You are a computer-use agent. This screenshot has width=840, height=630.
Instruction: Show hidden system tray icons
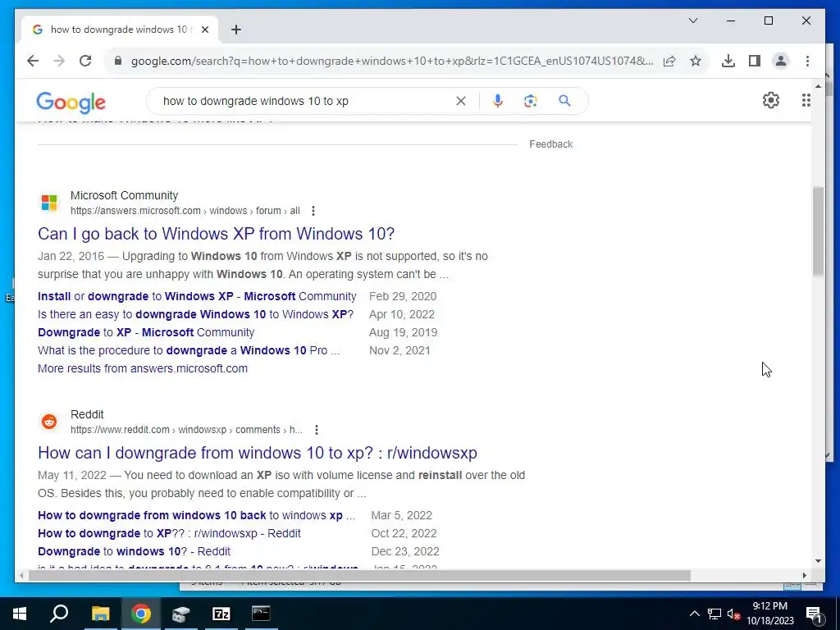(694, 614)
